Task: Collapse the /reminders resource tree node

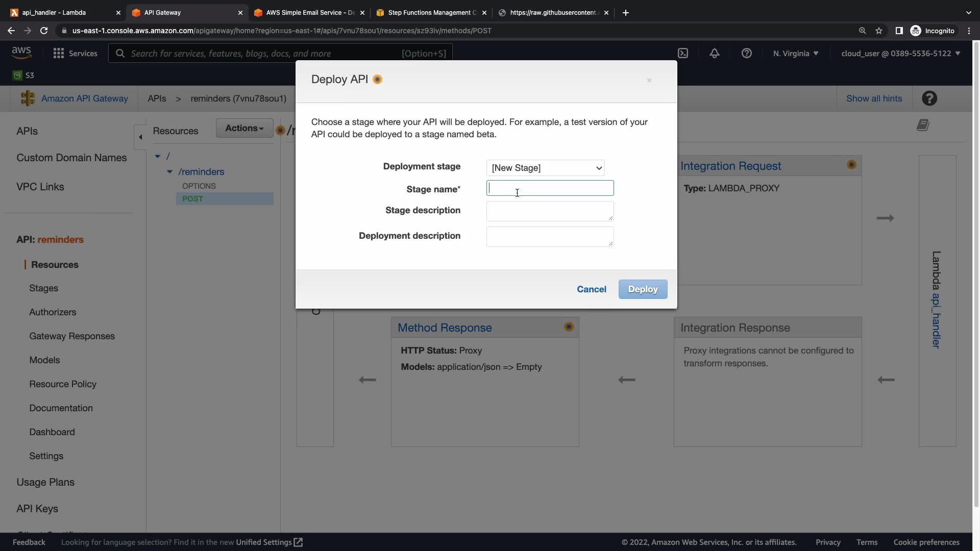Action: pyautogui.click(x=169, y=172)
